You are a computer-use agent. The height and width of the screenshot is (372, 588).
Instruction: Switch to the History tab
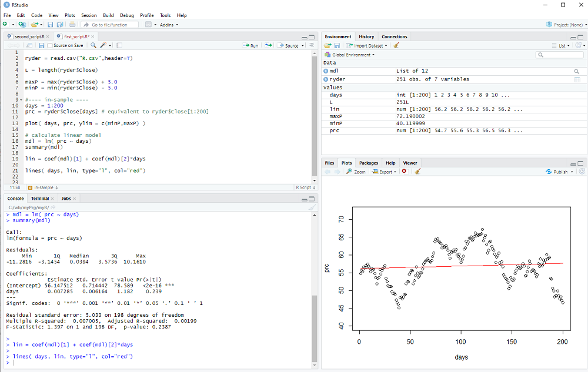pos(366,36)
